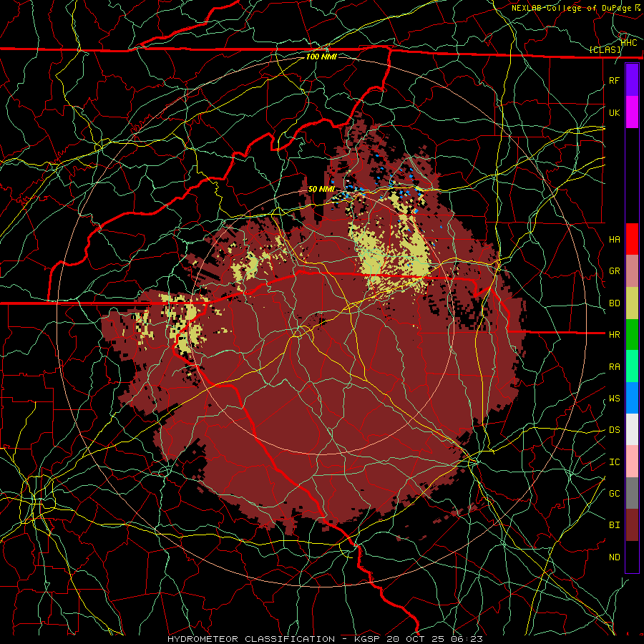Click the [CLAS] label
The width and height of the screenshot is (644, 644).
pyautogui.click(x=605, y=50)
